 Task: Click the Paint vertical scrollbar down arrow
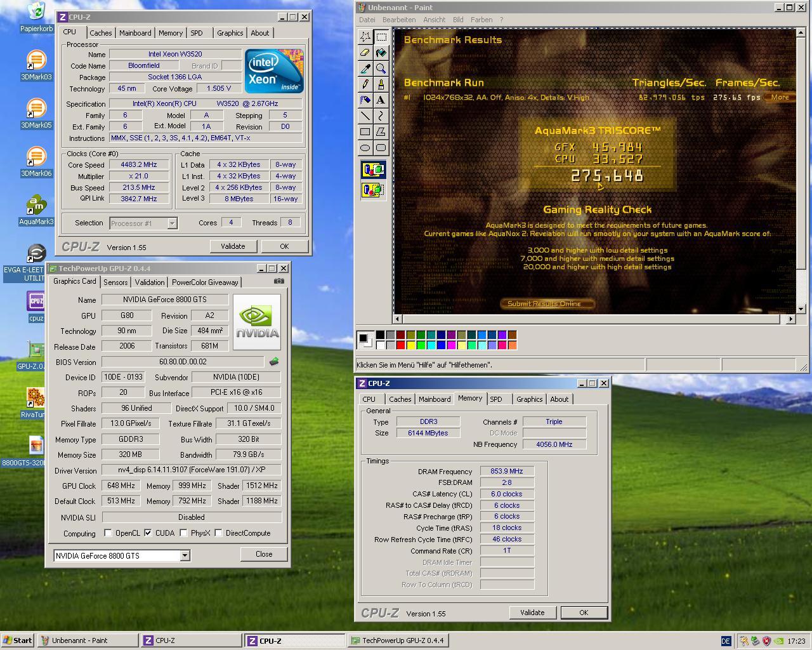801,309
